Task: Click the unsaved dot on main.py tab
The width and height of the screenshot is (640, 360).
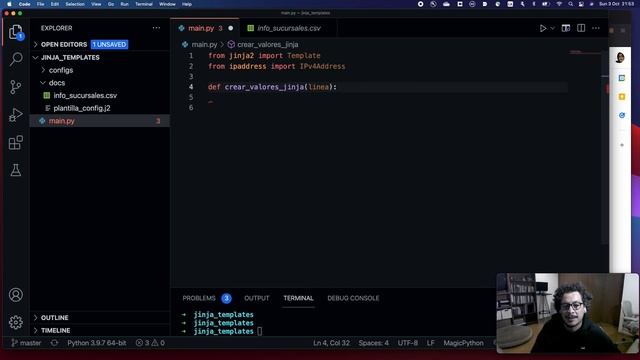Action: [x=231, y=28]
